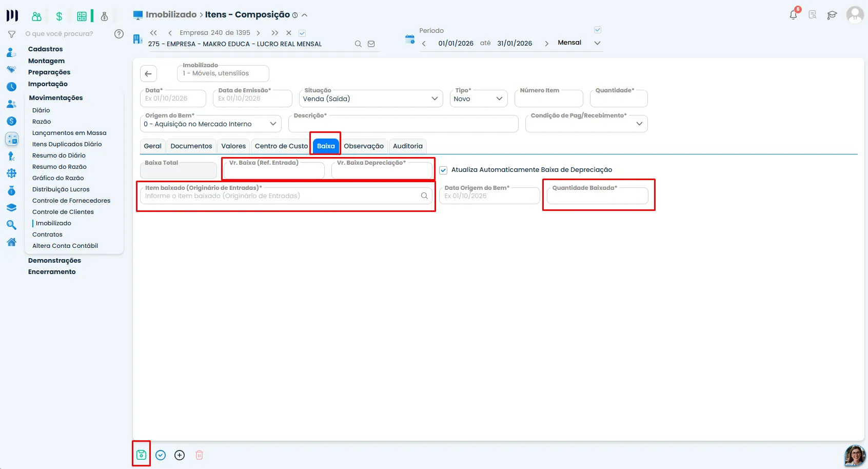Viewport: 868px width, 469px height.
Task: Collapse the header chevron beside Itens - Composição
Action: (x=305, y=15)
